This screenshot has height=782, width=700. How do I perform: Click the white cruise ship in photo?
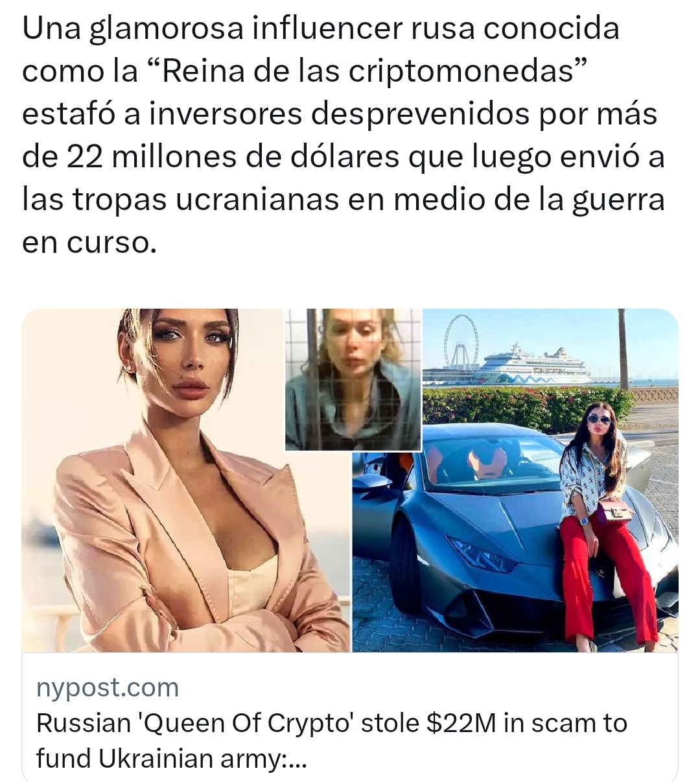531,365
